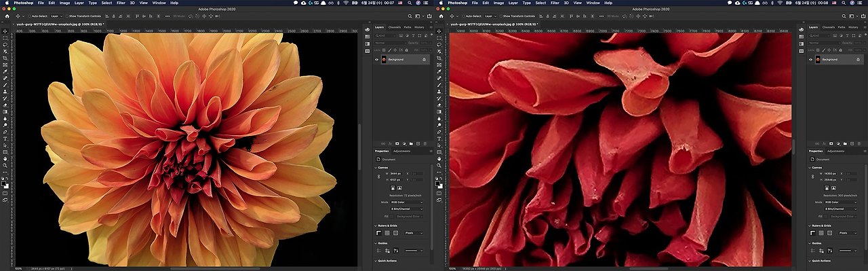
Task: Toggle Auto-Select checkbox in left window
Action: pyautogui.click(x=30, y=16)
